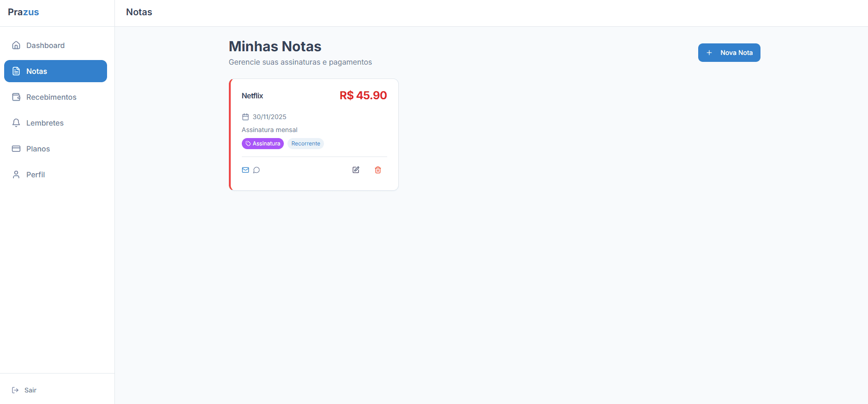This screenshot has width=868, height=404.
Task: Click the Dashboard home icon in sidebar
Action: coord(16,45)
